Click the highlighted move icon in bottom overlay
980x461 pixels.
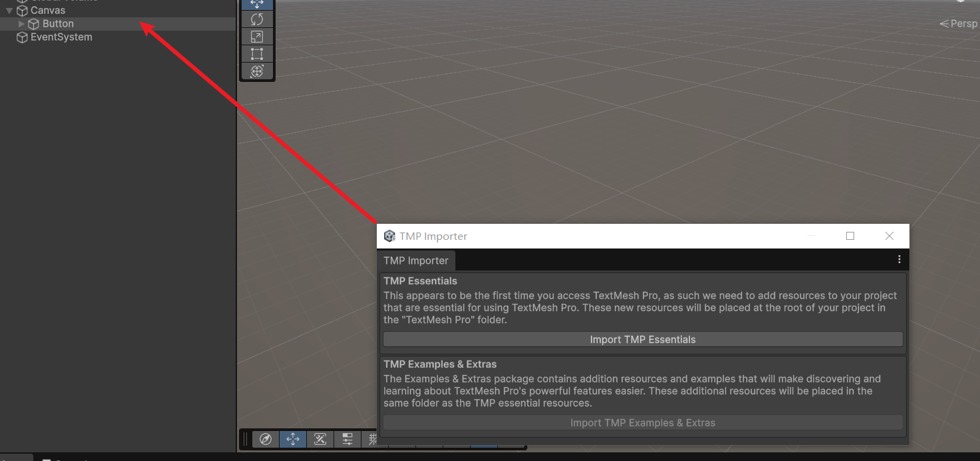292,438
